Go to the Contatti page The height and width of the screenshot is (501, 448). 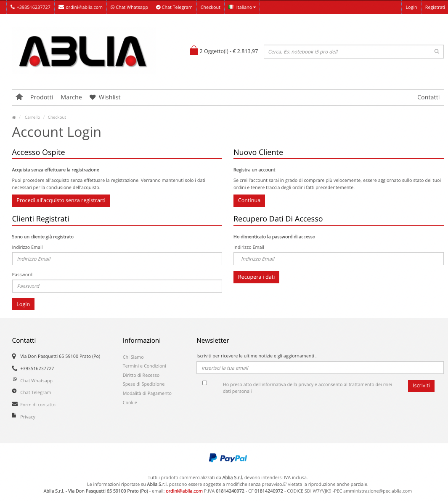[x=428, y=97]
